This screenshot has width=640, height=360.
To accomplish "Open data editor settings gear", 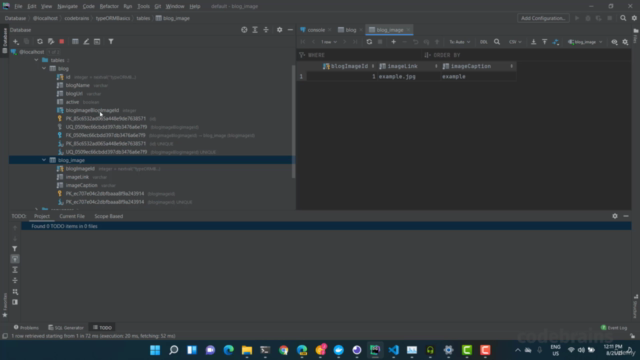I will pos(625,42).
